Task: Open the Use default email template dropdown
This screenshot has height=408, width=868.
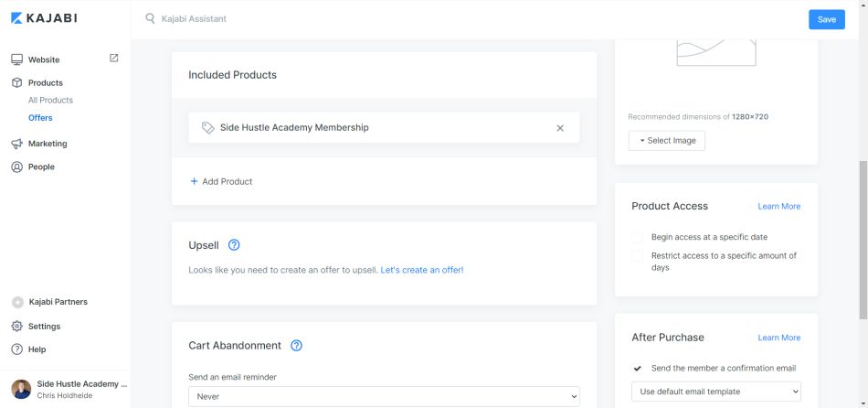Action: pyautogui.click(x=715, y=392)
